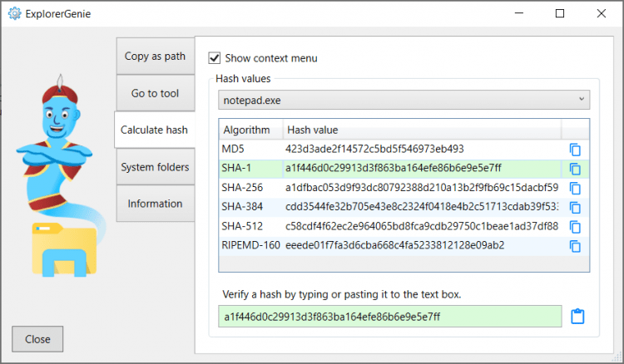Viewport: 624px width, 364px height.
Task: Click the ExplorerGenie gear icon in title bar
Action: tap(13, 13)
